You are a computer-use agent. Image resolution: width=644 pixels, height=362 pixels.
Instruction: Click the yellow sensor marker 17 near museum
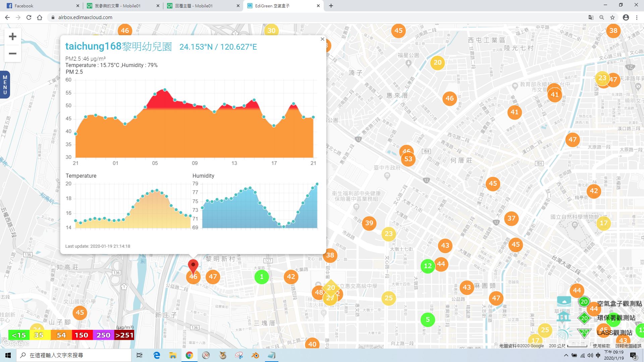603,223
